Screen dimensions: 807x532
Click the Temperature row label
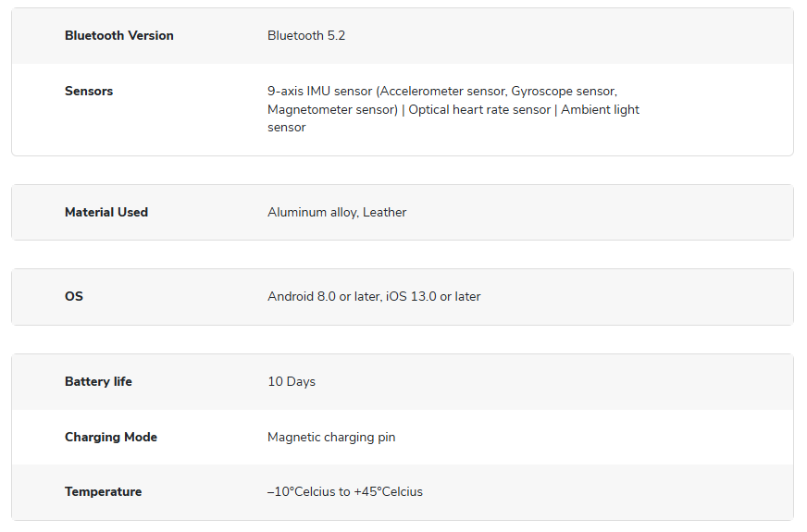pyautogui.click(x=103, y=491)
